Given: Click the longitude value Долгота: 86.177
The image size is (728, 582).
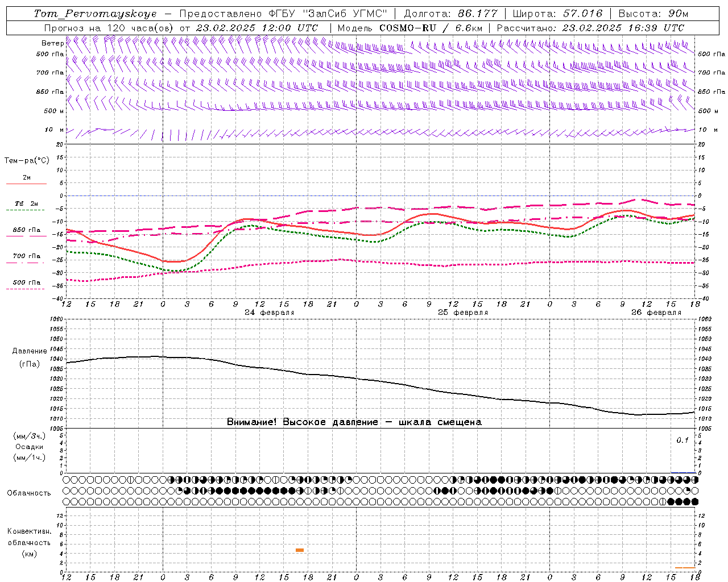Looking at the screenshot, I should (450, 14).
